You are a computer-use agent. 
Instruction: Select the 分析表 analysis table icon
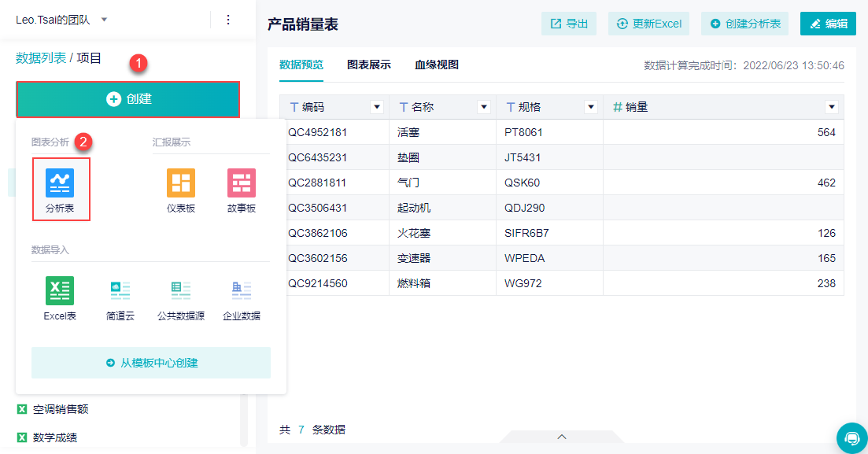[60, 183]
